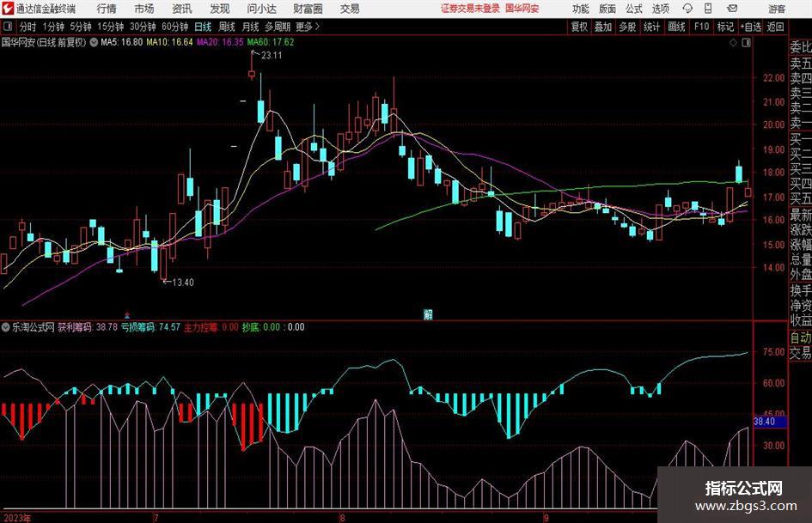The width and height of the screenshot is (812, 523).
Task: Click the 2023年 date axis label
Action: pos(17,518)
